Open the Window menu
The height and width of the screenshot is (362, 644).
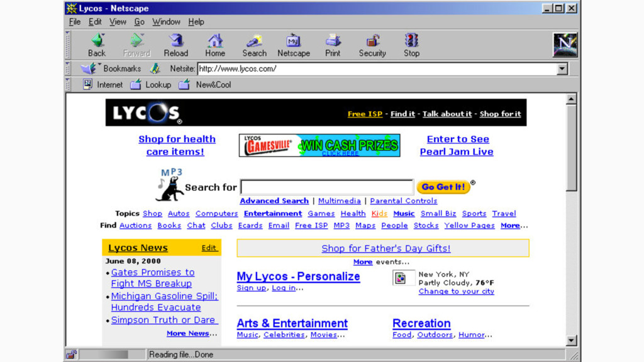(166, 22)
